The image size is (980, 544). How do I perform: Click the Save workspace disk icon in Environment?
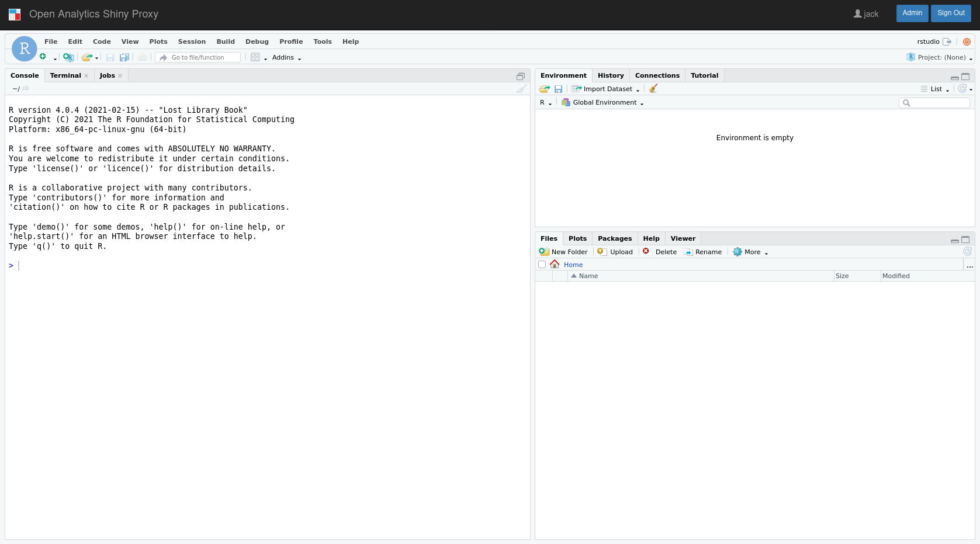click(559, 89)
